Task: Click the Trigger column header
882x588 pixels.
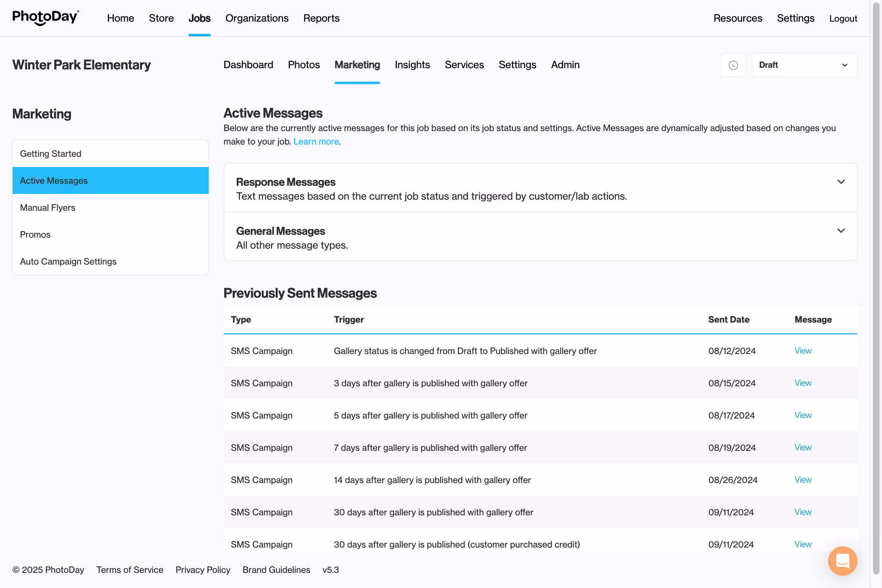Action: point(349,320)
